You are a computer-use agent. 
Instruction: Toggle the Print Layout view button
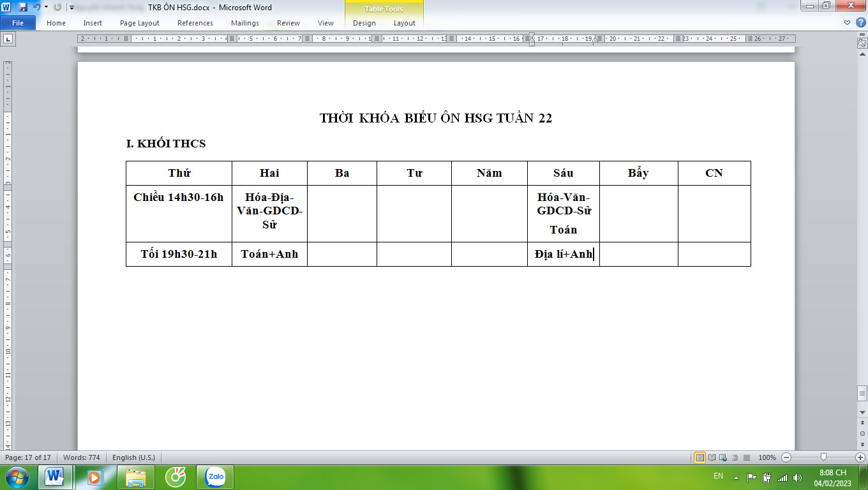(700, 457)
